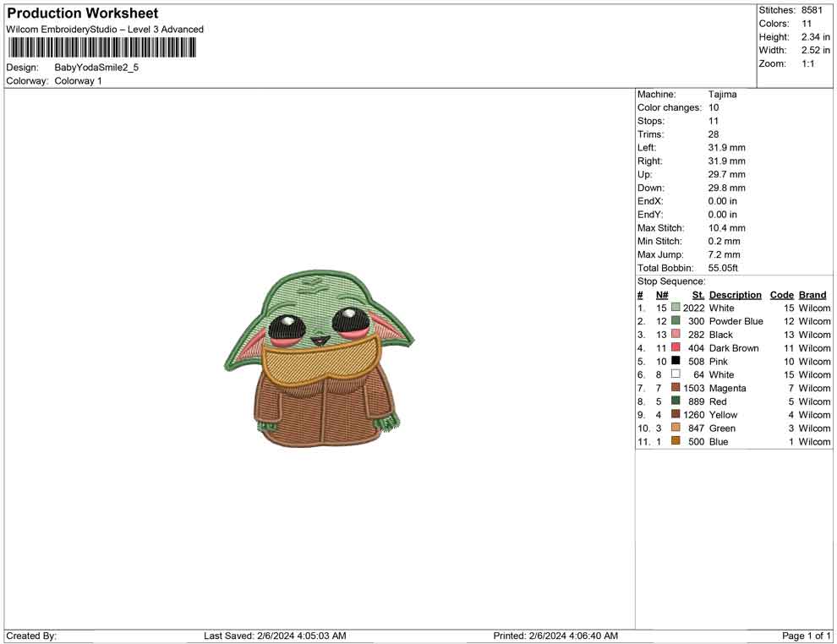Click the dark brown swatch beside Yellow

[676, 414]
